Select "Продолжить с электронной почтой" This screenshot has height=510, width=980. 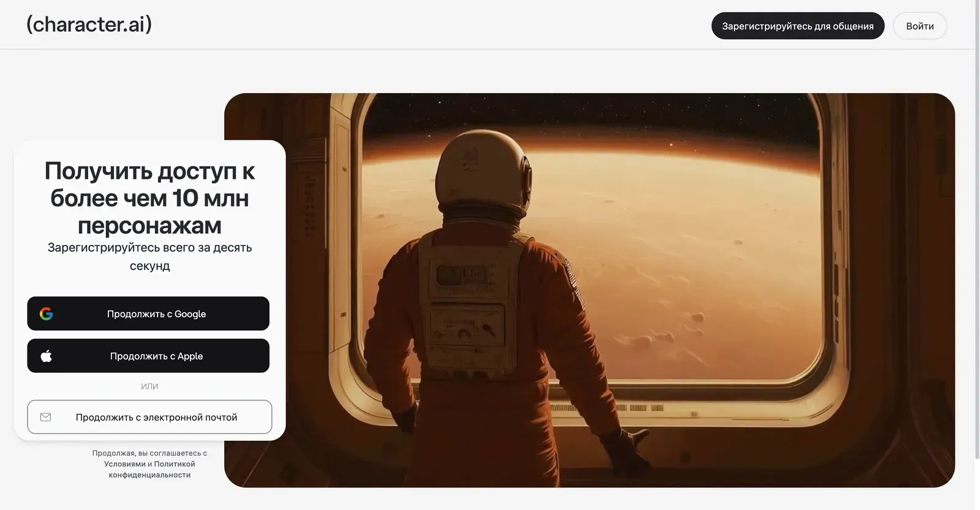149,417
